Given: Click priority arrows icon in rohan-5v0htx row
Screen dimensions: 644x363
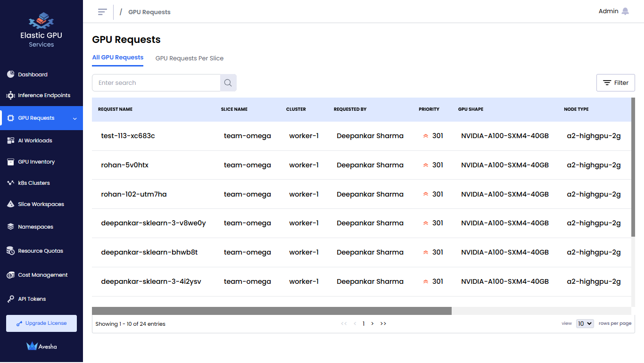Looking at the screenshot, I should tap(426, 165).
